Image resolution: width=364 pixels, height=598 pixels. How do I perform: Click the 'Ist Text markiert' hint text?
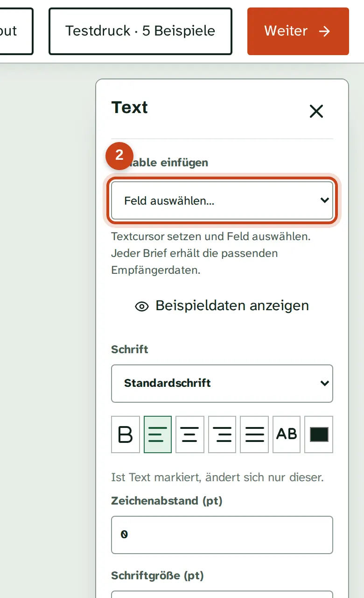click(217, 477)
